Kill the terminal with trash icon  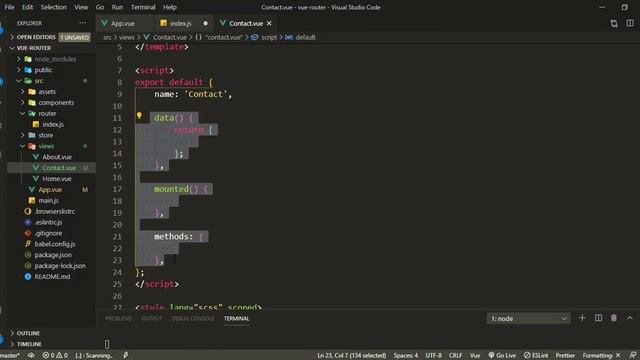click(x=614, y=318)
